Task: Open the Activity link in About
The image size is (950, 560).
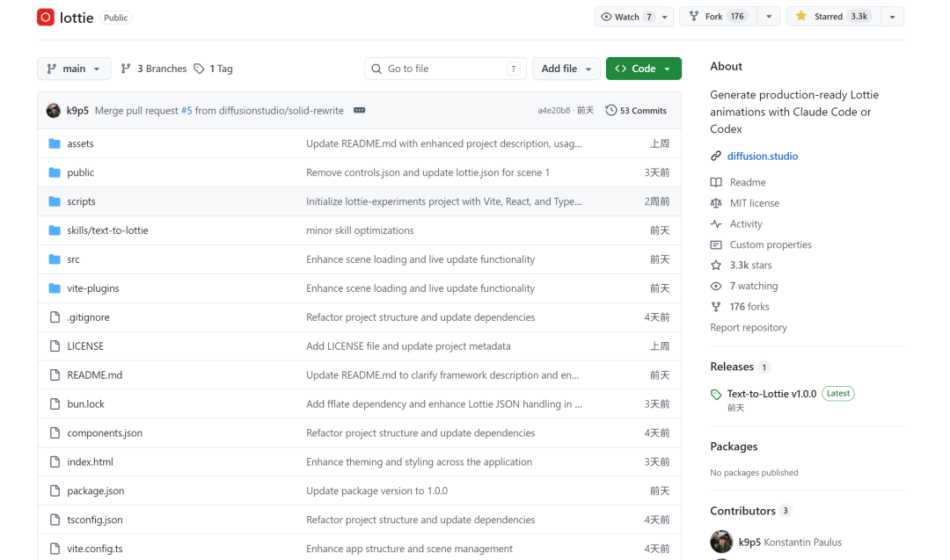Action: (x=746, y=224)
